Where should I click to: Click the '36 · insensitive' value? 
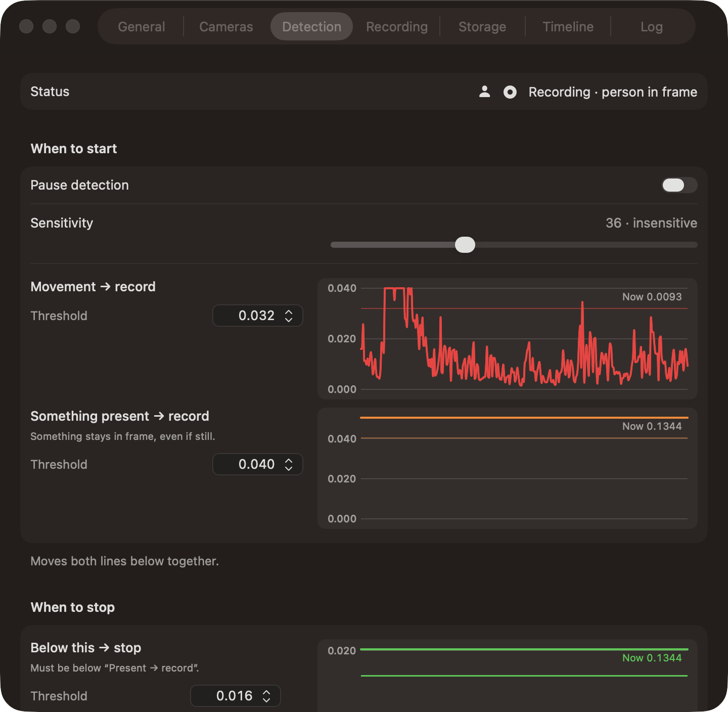(x=651, y=223)
